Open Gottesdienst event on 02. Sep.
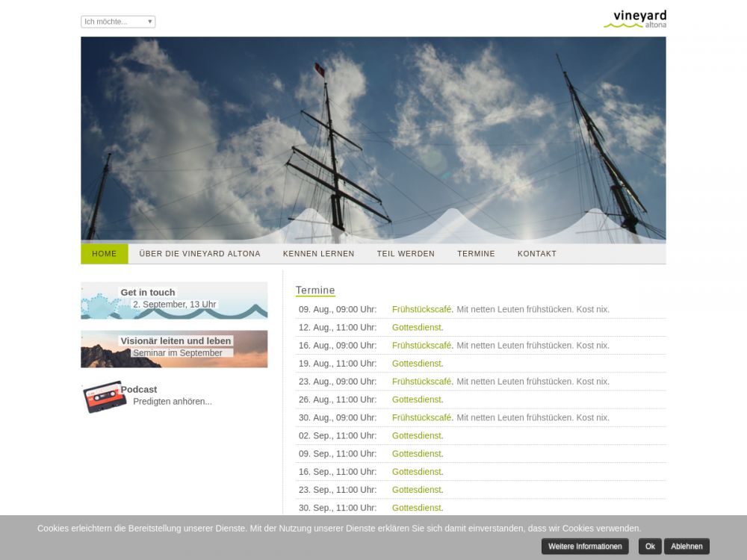747x560 pixels. pos(416,435)
